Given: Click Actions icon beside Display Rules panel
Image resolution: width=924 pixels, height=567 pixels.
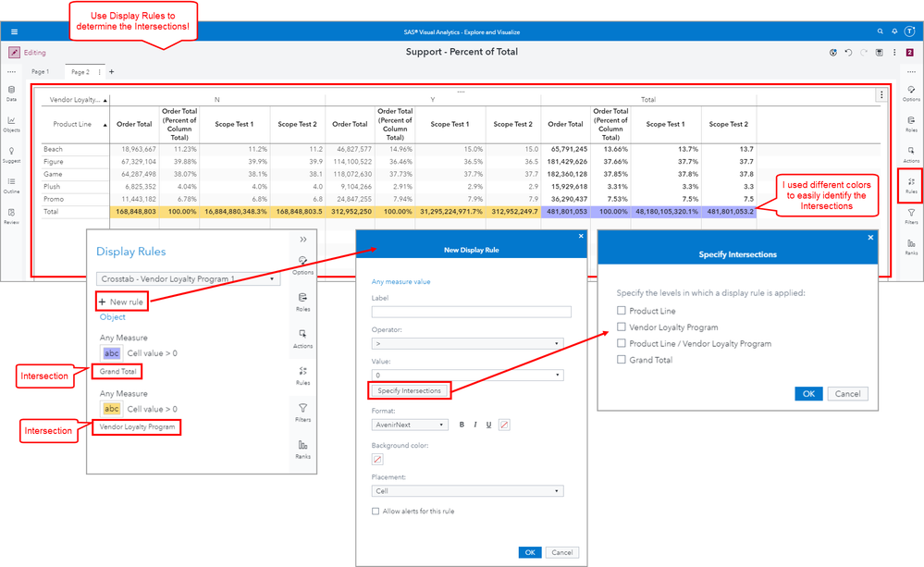Looking at the screenshot, I should click(x=302, y=339).
